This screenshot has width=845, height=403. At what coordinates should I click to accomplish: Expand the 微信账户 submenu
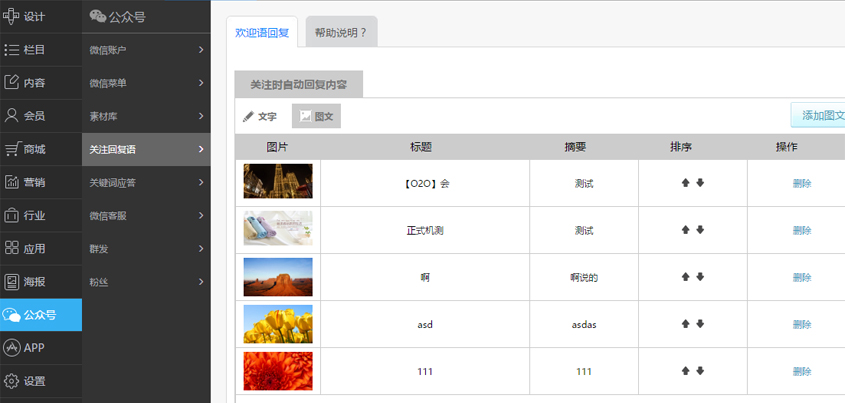point(146,50)
